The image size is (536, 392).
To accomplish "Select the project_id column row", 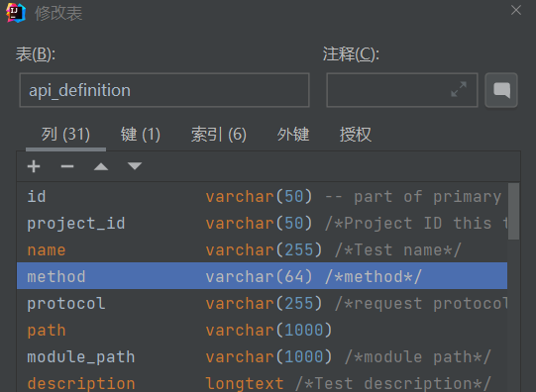I will (x=262, y=224).
